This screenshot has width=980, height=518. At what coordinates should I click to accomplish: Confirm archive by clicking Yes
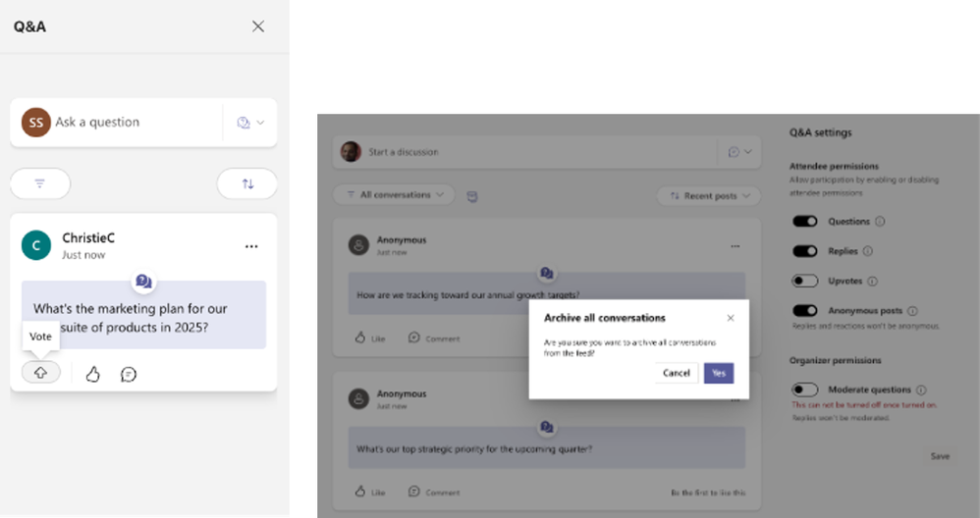point(718,373)
